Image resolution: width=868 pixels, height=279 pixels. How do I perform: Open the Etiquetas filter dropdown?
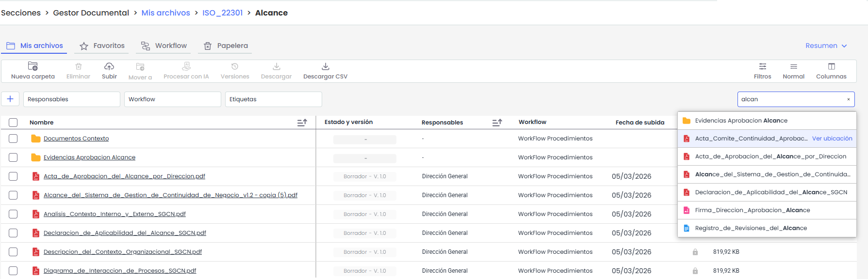pyautogui.click(x=273, y=99)
